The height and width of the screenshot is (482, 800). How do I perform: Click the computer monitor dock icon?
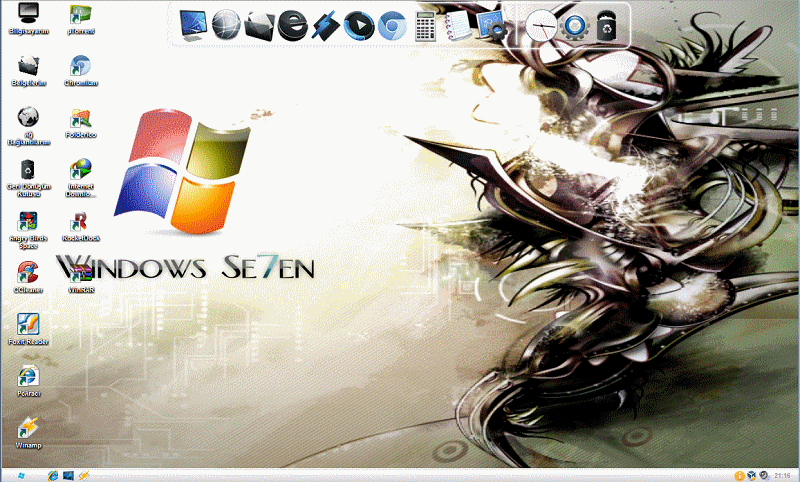(x=193, y=25)
